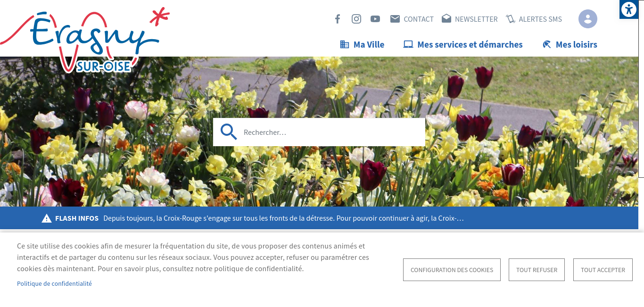644x307 pixels.
Task: Click the Newsletter open envelope icon
Action: coord(446,19)
